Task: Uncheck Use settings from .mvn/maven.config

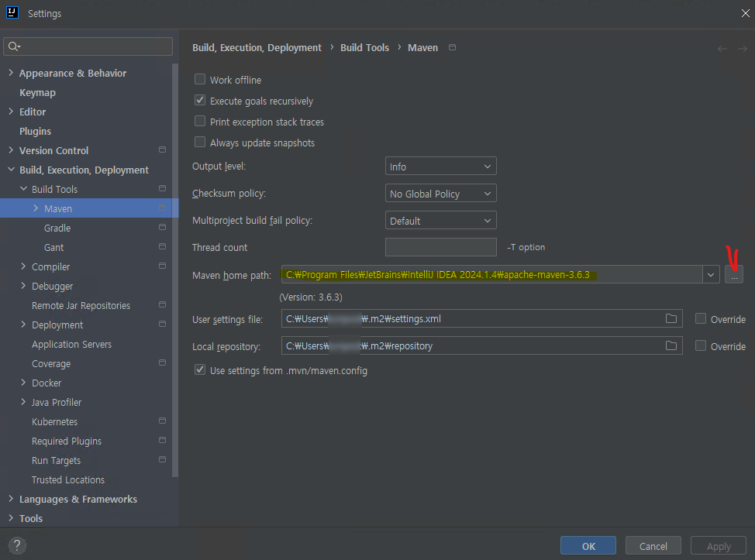Action: pos(200,369)
